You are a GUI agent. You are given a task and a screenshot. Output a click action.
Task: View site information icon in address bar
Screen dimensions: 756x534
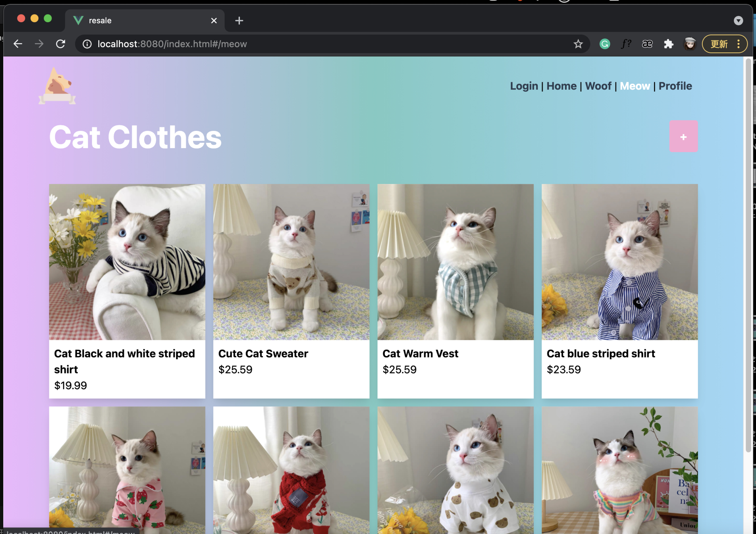[x=87, y=44]
